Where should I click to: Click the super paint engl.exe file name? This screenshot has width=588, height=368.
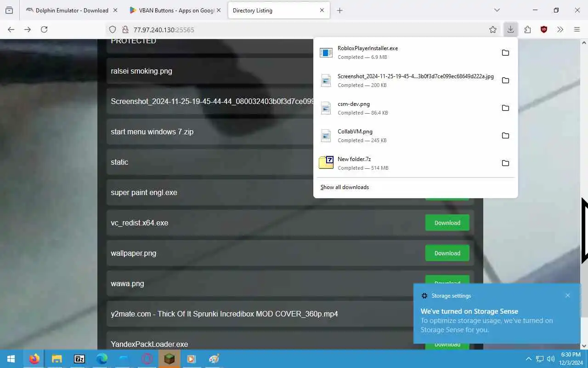144,192
